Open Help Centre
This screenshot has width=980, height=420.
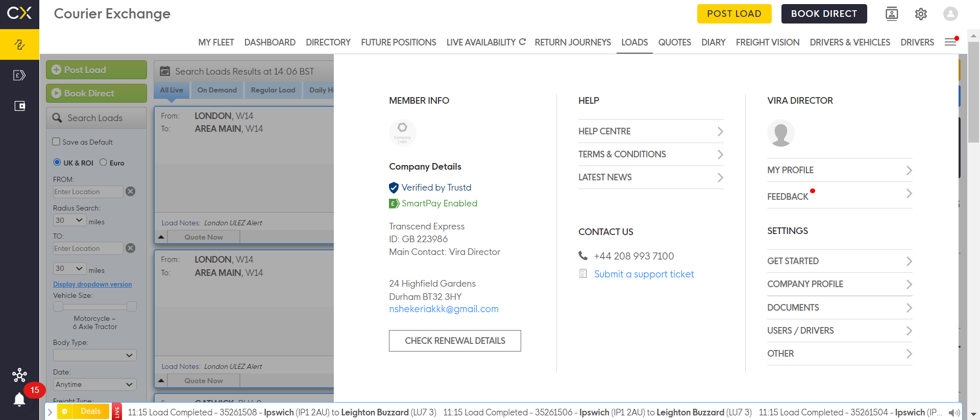coord(651,131)
